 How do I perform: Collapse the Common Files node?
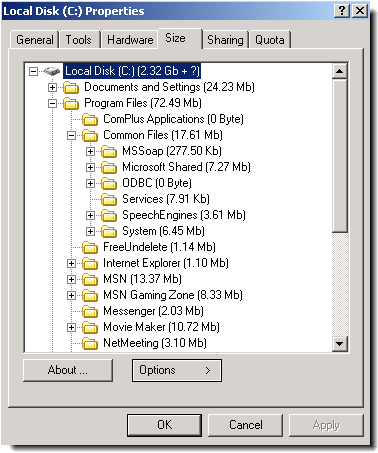(71, 135)
